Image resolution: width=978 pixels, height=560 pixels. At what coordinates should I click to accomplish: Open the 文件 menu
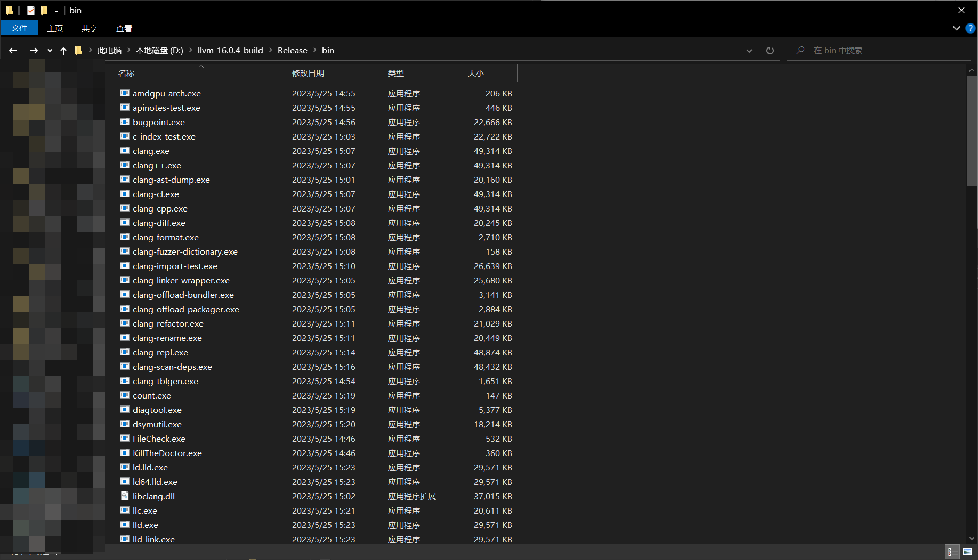[19, 28]
